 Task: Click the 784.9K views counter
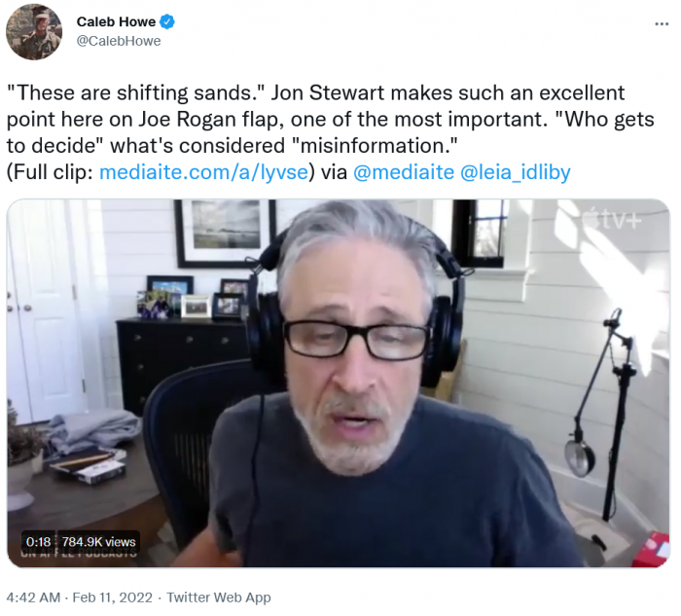click(98, 542)
